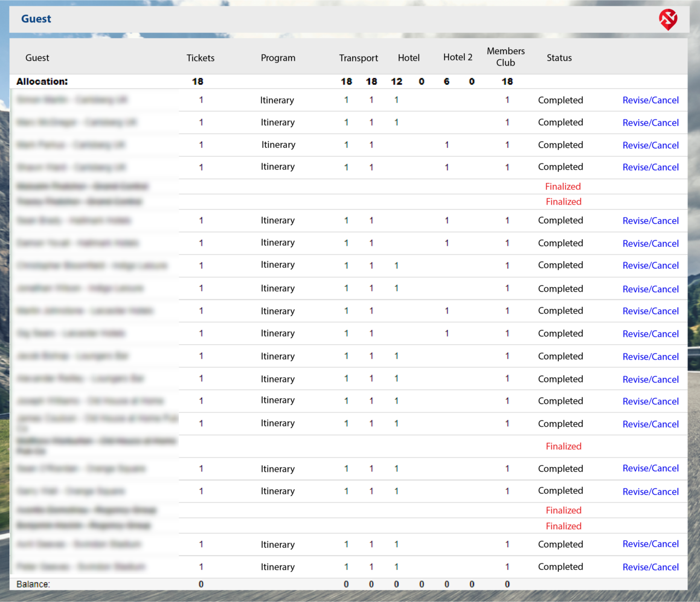Viewport: 700px width, 602px height.
Task: Click the Status column header
Action: coord(559,58)
